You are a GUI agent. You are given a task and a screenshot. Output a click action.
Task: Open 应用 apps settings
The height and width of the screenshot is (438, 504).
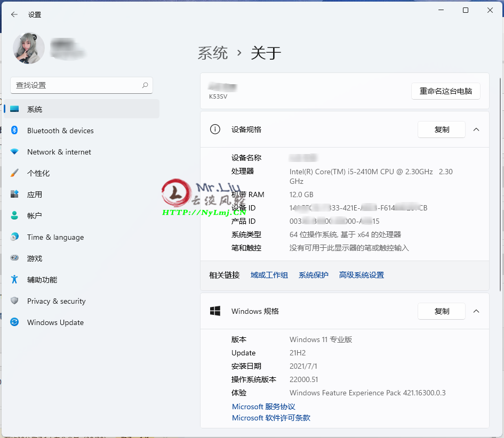82,194
